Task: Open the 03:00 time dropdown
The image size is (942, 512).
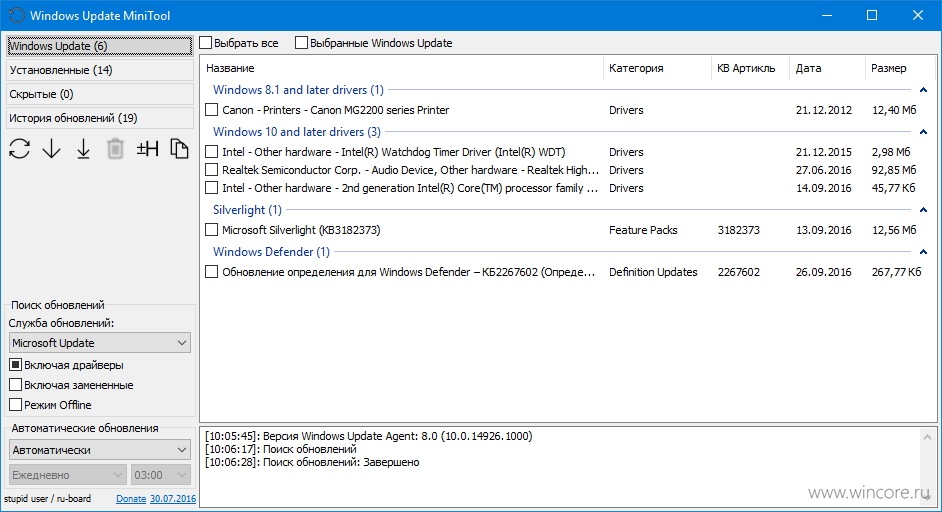Action: [160, 475]
